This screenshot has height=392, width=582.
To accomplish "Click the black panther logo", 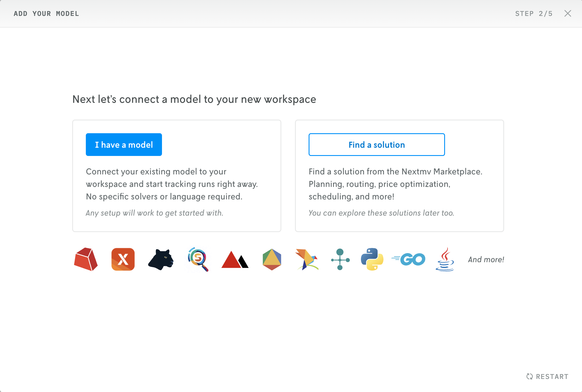I will (161, 259).
